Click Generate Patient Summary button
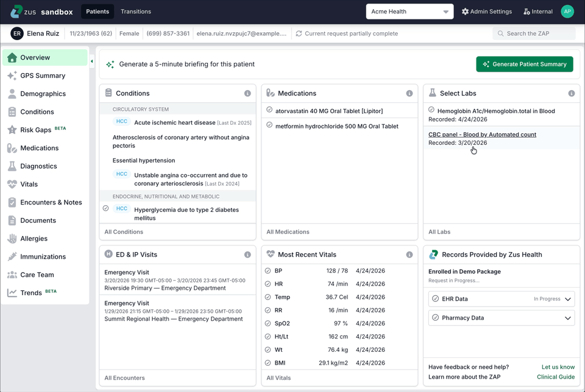The image size is (585, 392). 525,64
